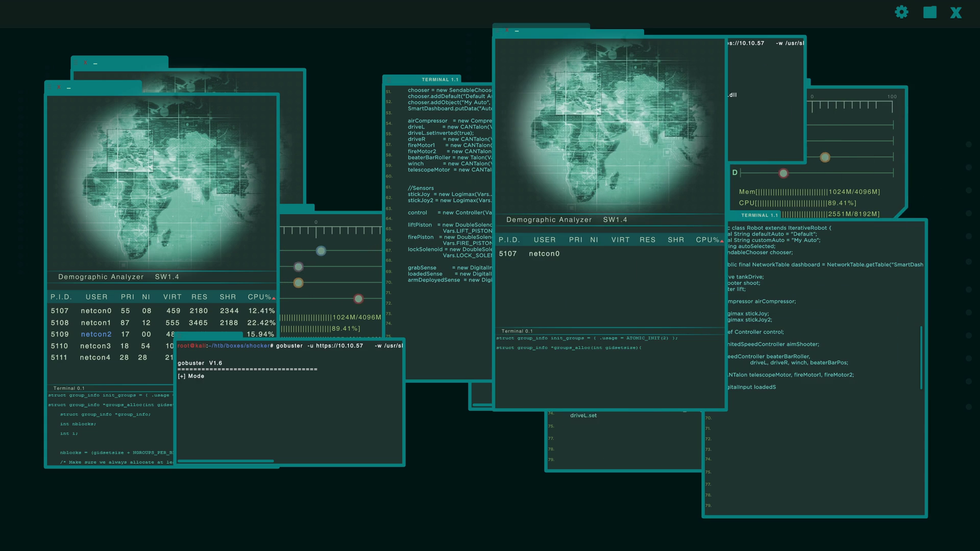Click highlighted netcon2 user in process list
The height and width of the screenshot is (551, 980).
pyautogui.click(x=96, y=335)
